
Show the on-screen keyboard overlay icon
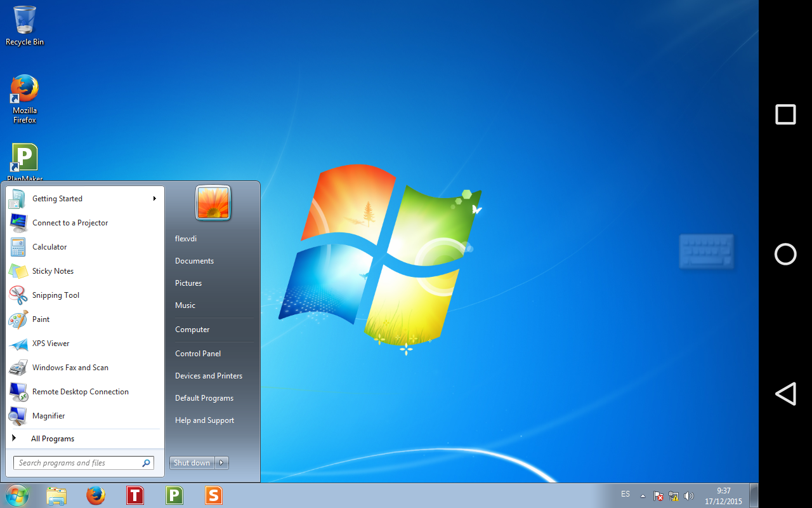tap(706, 251)
